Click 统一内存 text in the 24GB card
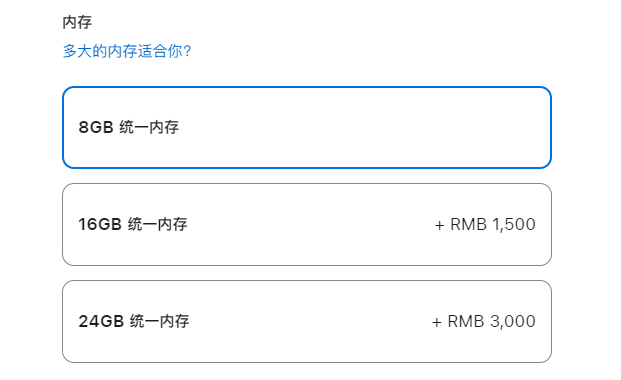 pos(159,321)
